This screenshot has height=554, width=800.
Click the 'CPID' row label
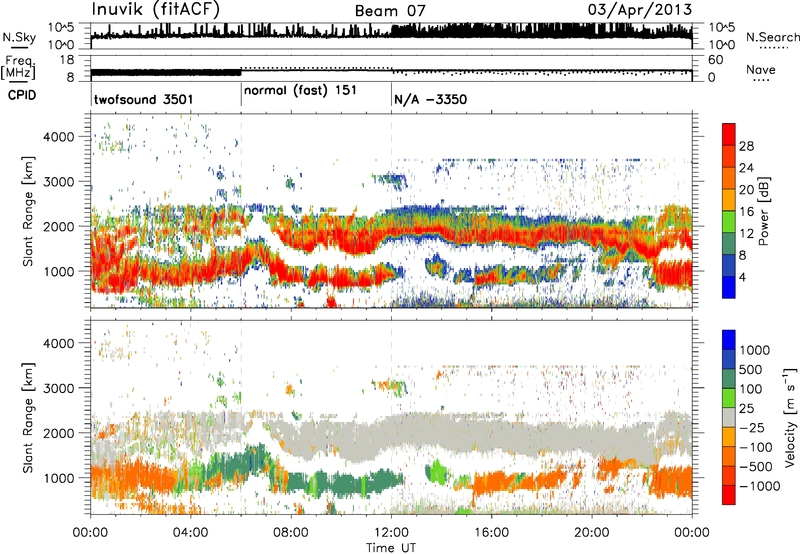[x=22, y=95]
